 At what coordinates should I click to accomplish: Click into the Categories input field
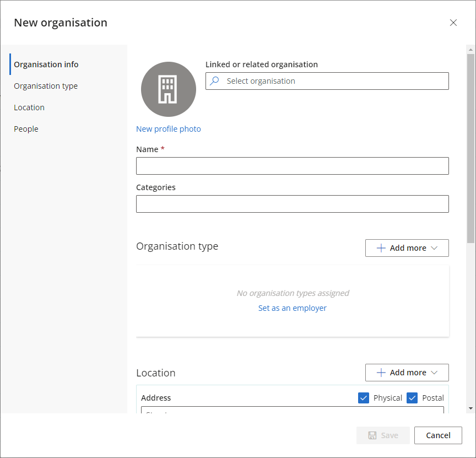(x=293, y=204)
